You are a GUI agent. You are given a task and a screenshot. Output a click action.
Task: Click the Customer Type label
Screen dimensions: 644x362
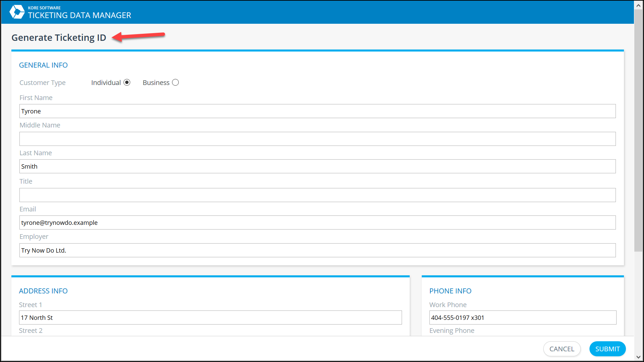[43, 83]
